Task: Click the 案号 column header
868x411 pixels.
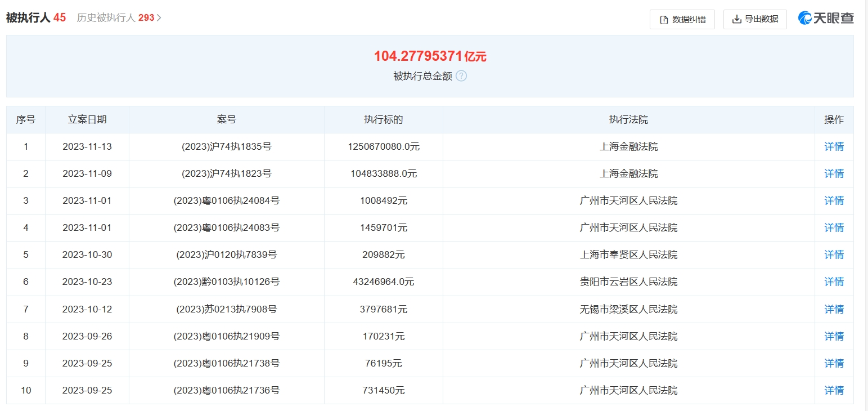Action: point(226,119)
